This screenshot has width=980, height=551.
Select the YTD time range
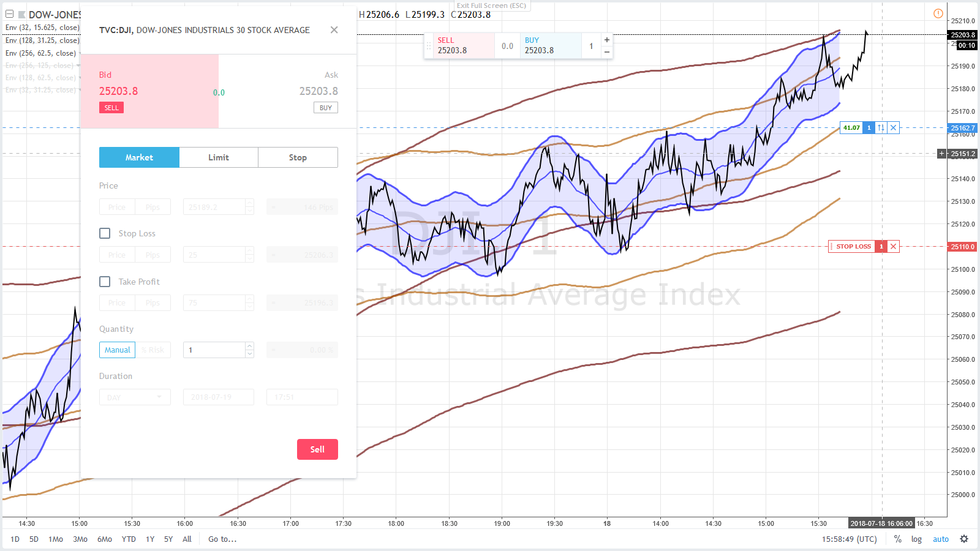[x=129, y=539]
